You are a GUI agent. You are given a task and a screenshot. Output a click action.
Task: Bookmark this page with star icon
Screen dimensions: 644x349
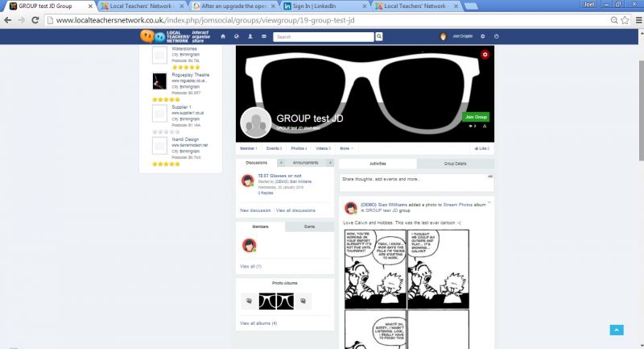(x=625, y=20)
